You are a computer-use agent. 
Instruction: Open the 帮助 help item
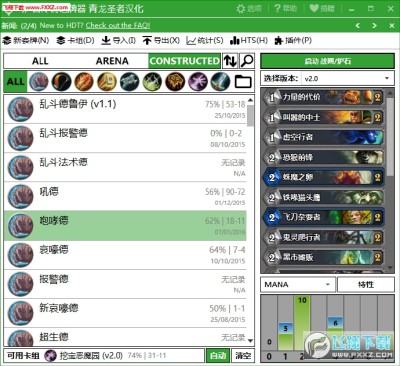click(285, 8)
